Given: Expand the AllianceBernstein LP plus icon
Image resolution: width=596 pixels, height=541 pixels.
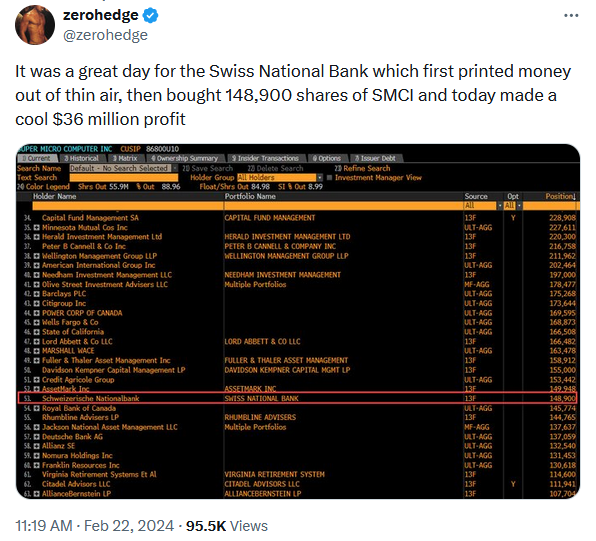Looking at the screenshot, I should point(36,494).
